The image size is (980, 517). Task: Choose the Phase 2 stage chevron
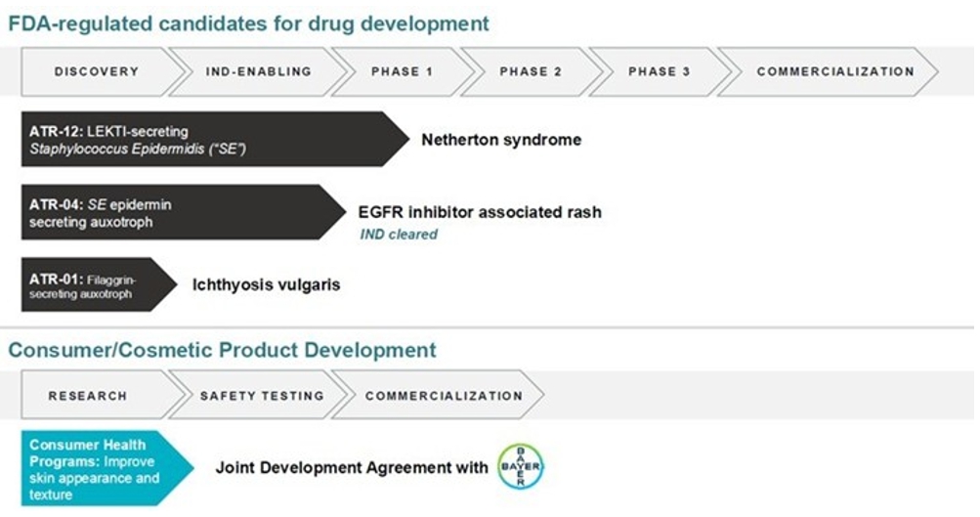531,71
